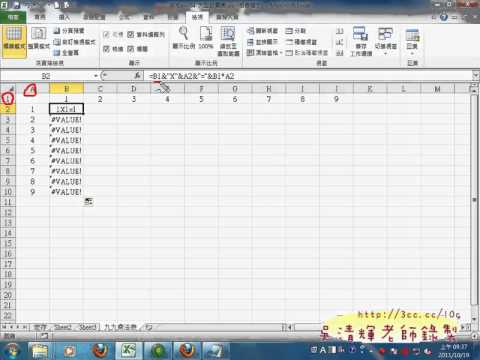
Task: Open the File (檔案) tab
Action: pyautogui.click(x=13, y=17)
